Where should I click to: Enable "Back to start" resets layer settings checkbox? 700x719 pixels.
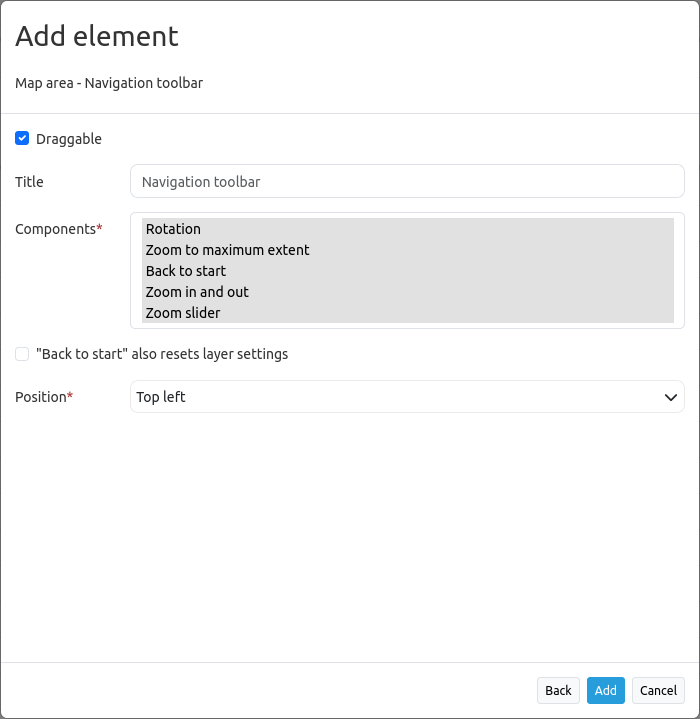[22, 354]
